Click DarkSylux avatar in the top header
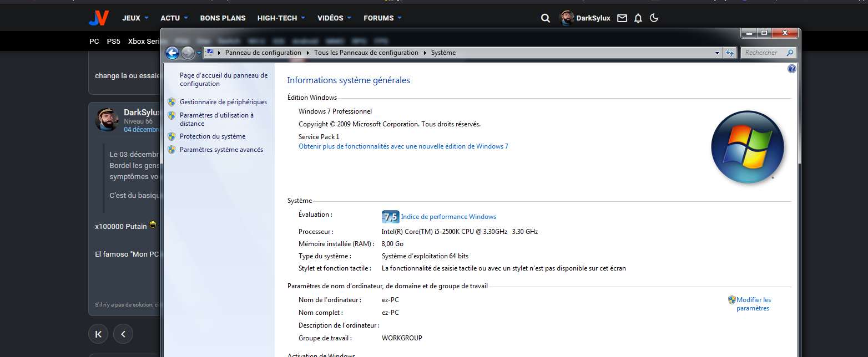This screenshot has height=357, width=868. (567, 18)
